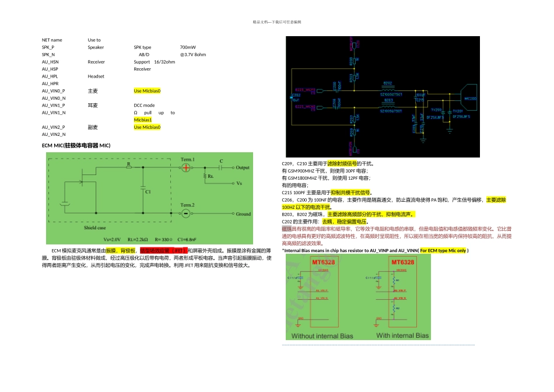Image resolution: width=554 pixels, height=392 pixels.
Task: Click the 'Vs=2.0V' parameter text
Action: pos(112,239)
